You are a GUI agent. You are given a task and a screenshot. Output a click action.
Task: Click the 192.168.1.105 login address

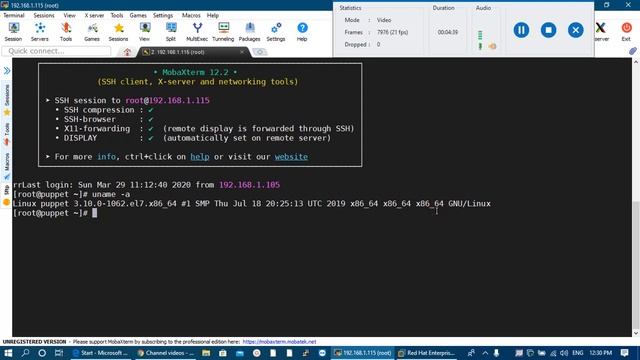[x=249, y=185]
